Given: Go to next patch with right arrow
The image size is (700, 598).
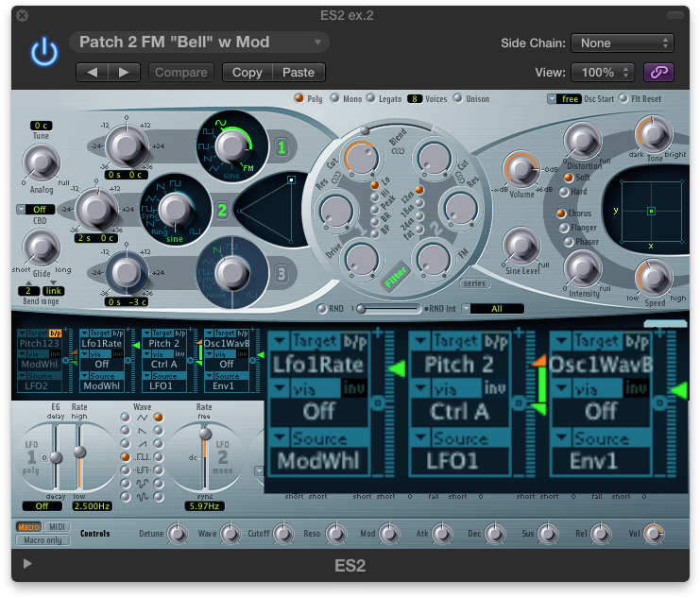Looking at the screenshot, I should pyautogui.click(x=124, y=72).
